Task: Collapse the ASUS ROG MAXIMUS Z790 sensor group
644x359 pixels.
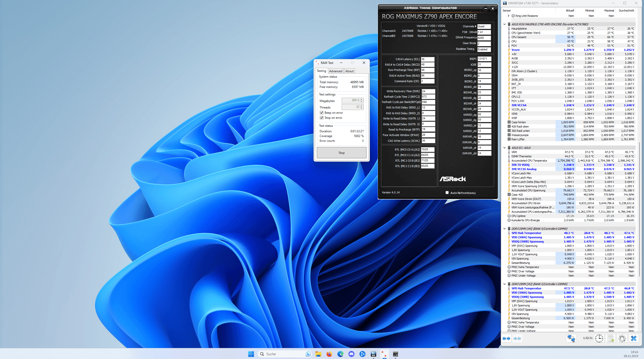Action: tap(505, 24)
